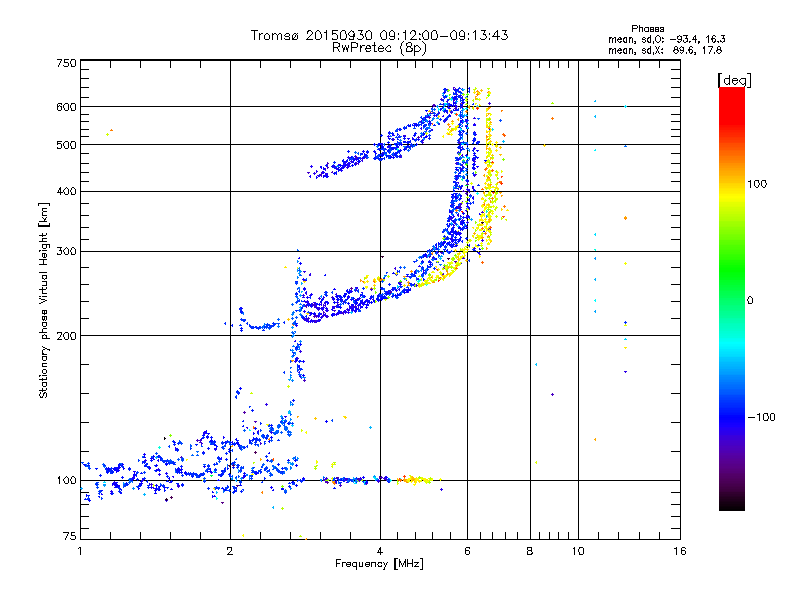The width and height of the screenshot is (800, 600).
Task: Click the y-axis tick label "300"
Action: [x=67, y=252]
